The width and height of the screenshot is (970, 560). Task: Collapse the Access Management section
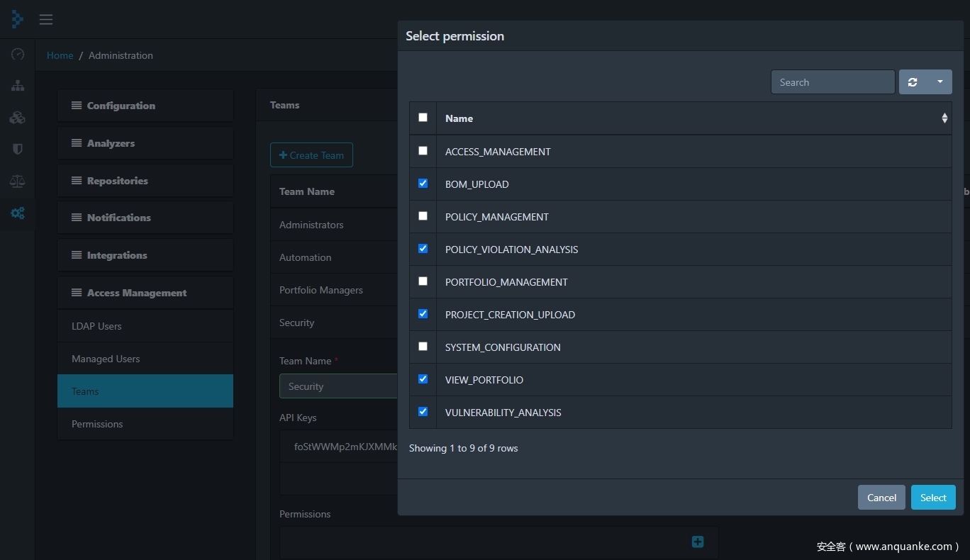coord(136,293)
